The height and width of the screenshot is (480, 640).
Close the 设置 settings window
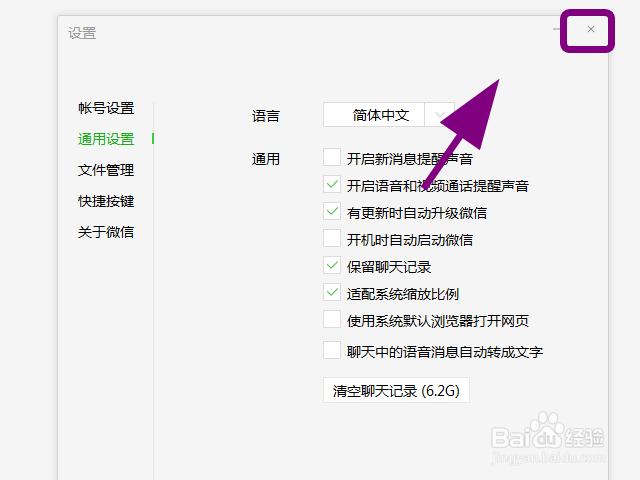point(591,29)
